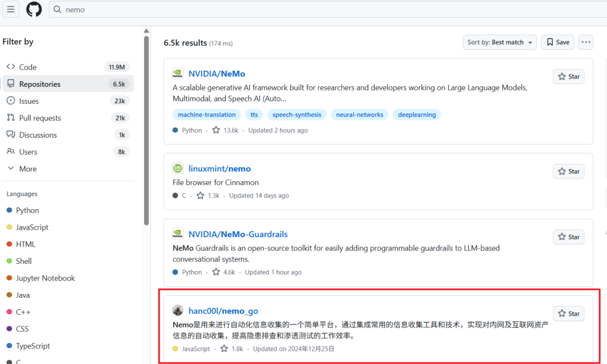The image size is (607, 364).
Task: Select the deeplearning topic tag
Action: [417, 115]
